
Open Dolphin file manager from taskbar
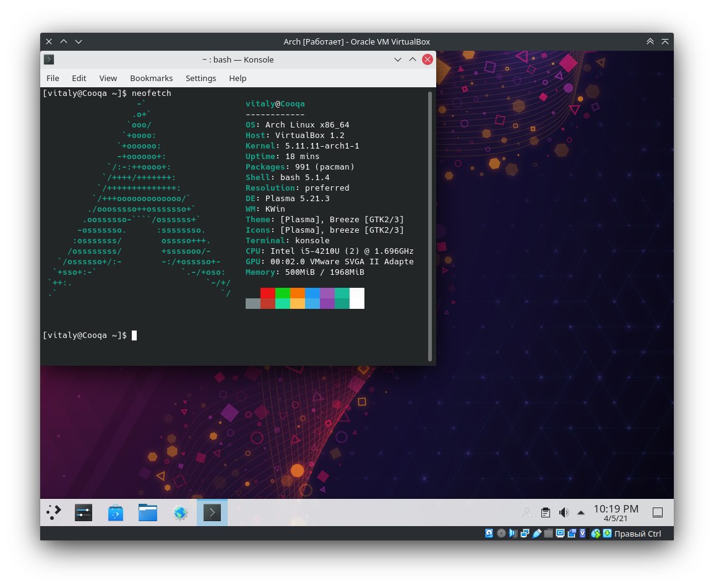(x=147, y=512)
